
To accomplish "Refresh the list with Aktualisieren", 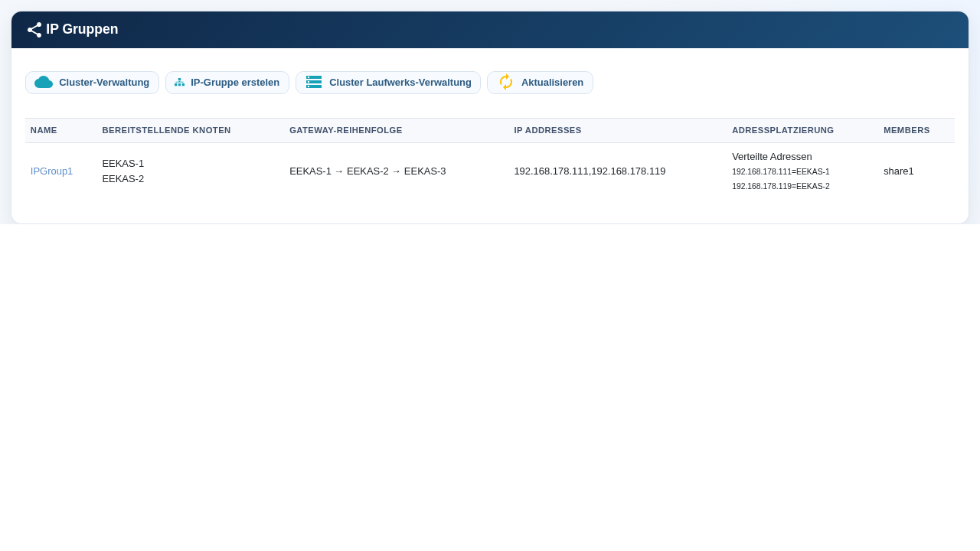I will click(x=540, y=83).
